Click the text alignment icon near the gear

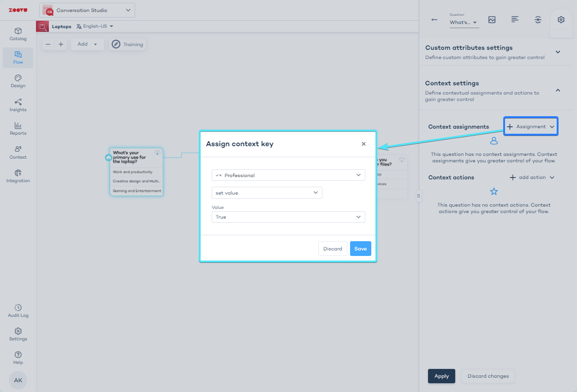point(515,20)
